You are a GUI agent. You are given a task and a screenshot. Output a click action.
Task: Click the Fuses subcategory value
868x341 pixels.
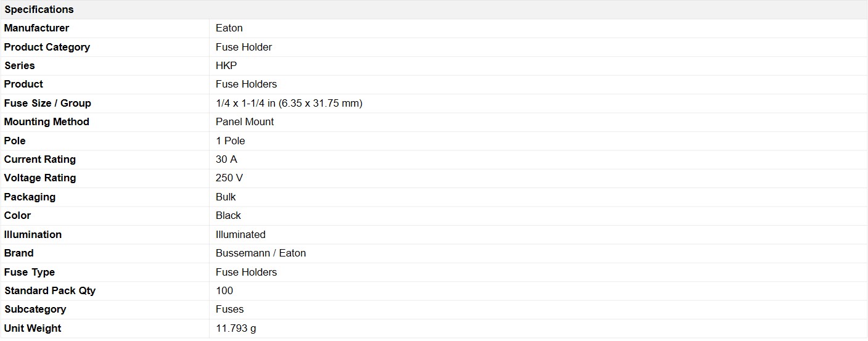point(230,309)
